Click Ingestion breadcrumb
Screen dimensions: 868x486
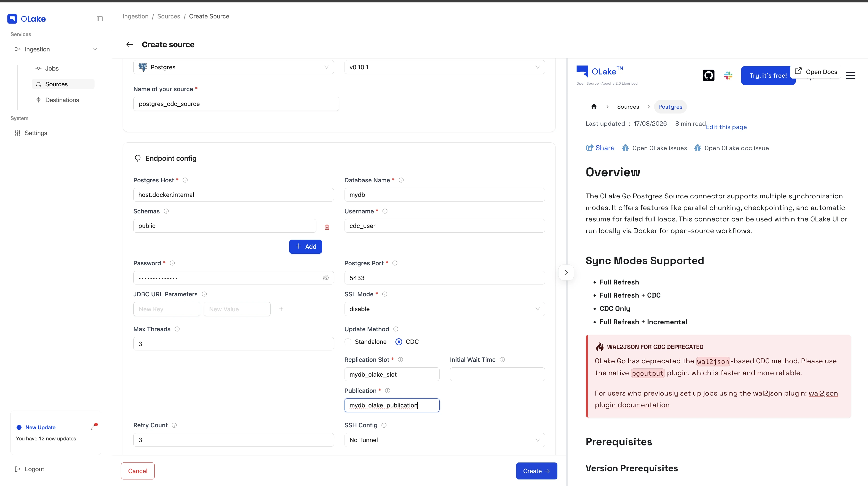[x=136, y=16]
